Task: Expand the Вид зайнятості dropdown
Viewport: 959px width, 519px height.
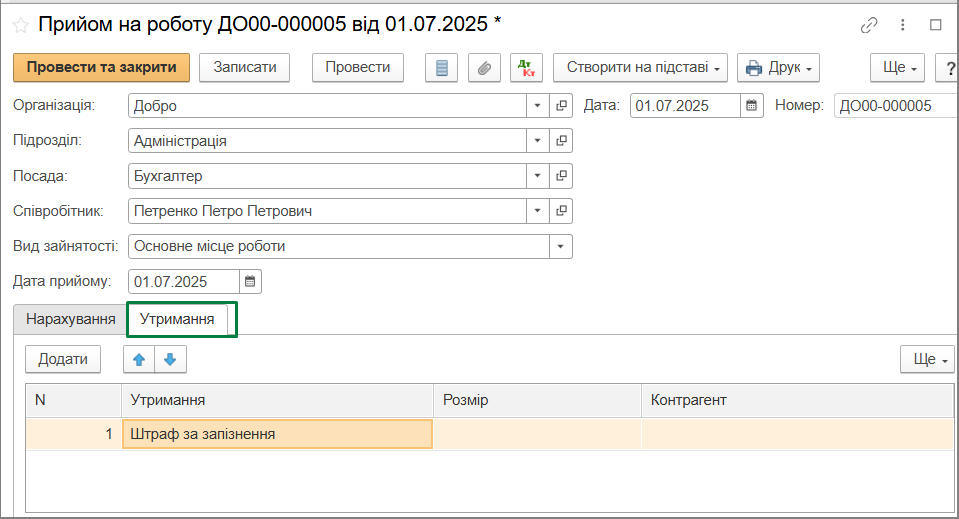Action: [x=561, y=246]
